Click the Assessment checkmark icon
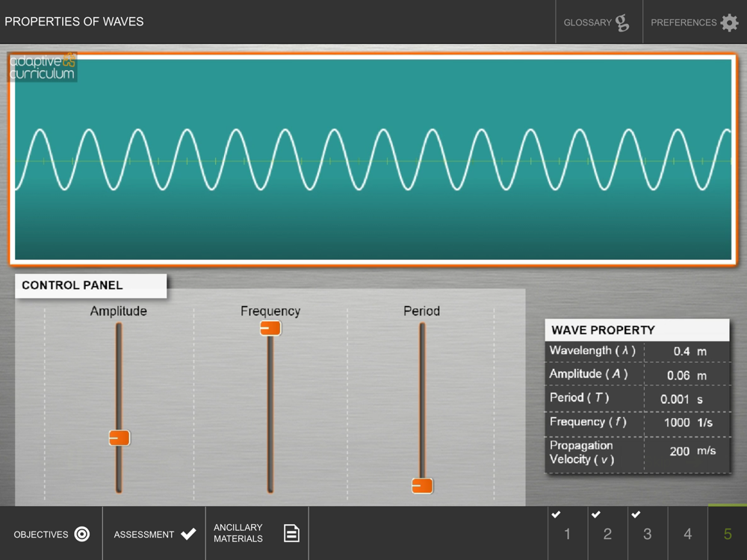Viewport: 747px width, 560px height. [x=189, y=534]
